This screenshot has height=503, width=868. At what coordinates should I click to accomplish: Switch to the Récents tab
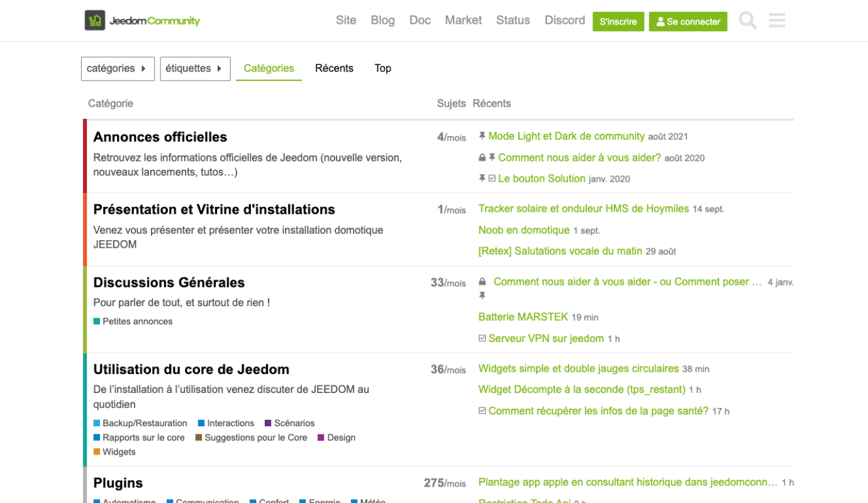coord(334,69)
